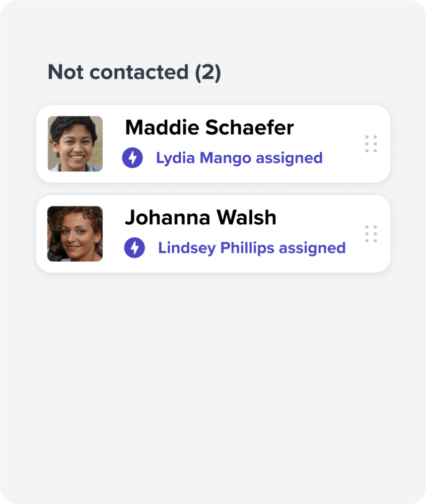Click the lightning bolt icon beside Lydia Mango

(x=132, y=157)
